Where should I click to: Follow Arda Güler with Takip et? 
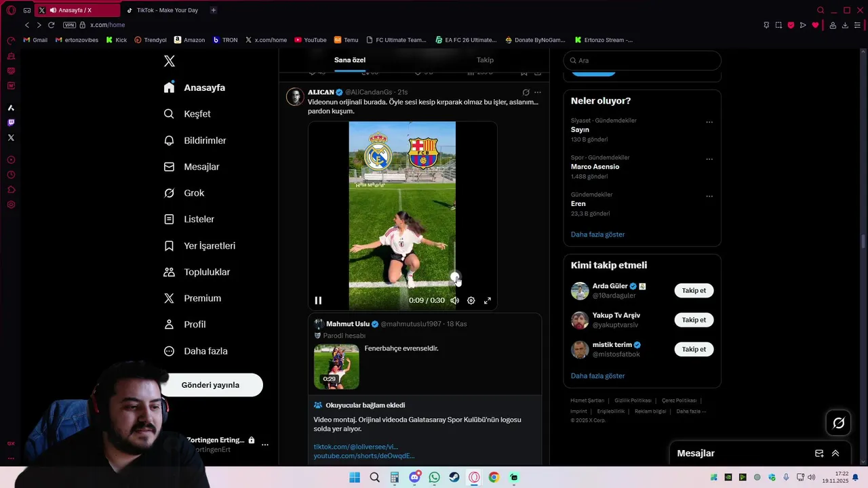694,291
